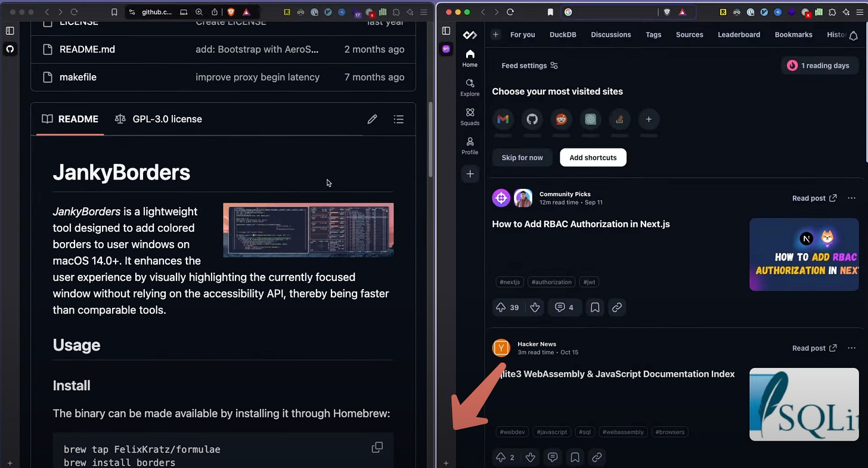
Task: Open the notifications bell
Action: 853,36
